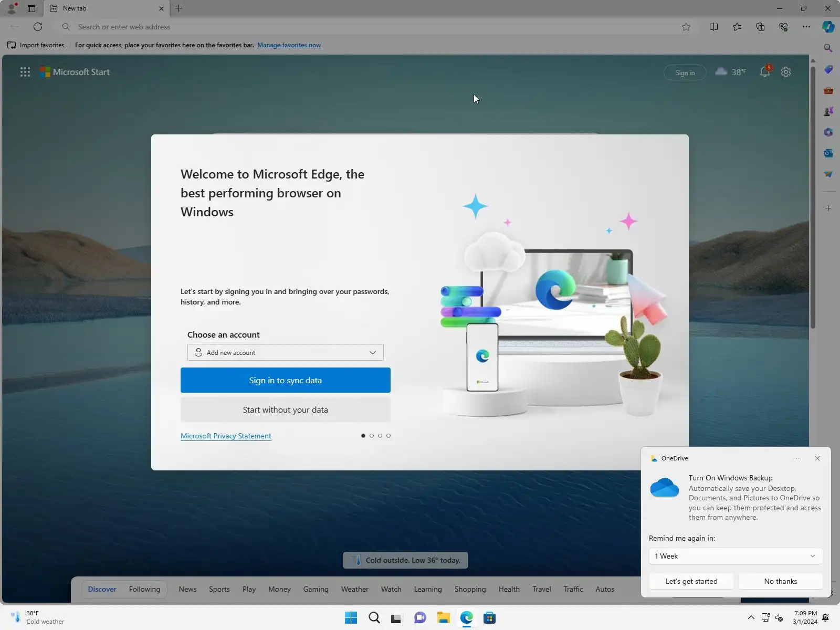Select the third welcome page indicator dot
Viewport: 840px width, 630px height.
click(x=380, y=436)
